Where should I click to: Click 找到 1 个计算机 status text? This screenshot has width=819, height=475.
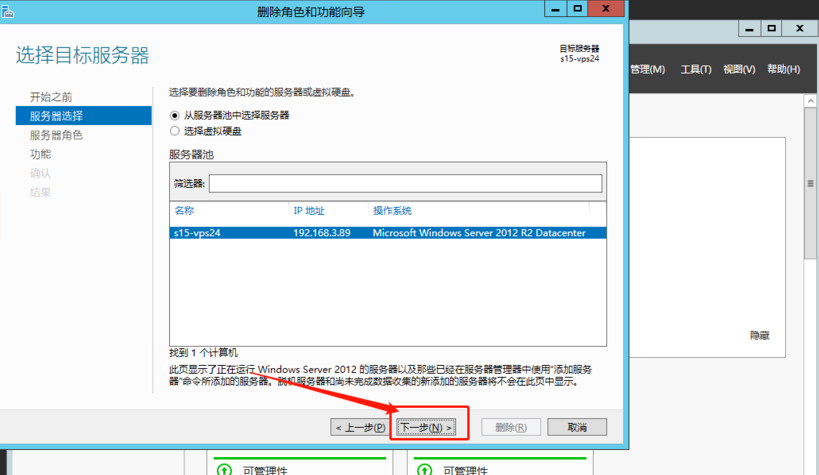[x=203, y=353]
